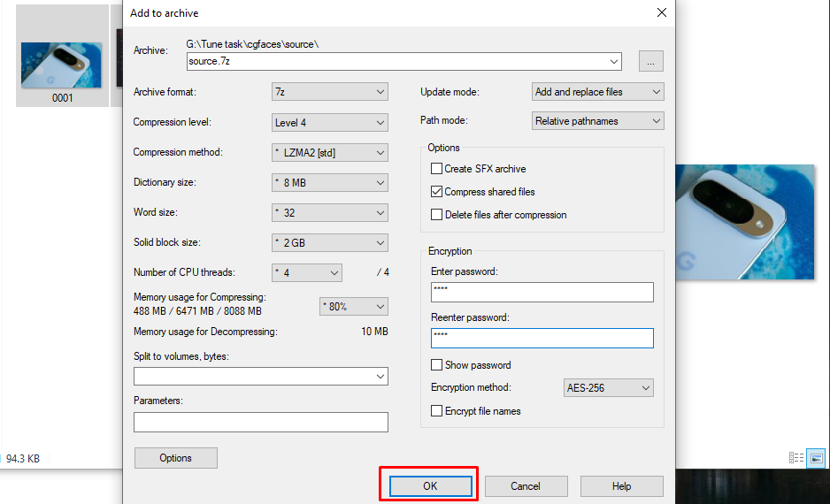This screenshot has height=504, width=830.
Task: Open Encryption method AES-256 dropdown
Action: point(608,387)
